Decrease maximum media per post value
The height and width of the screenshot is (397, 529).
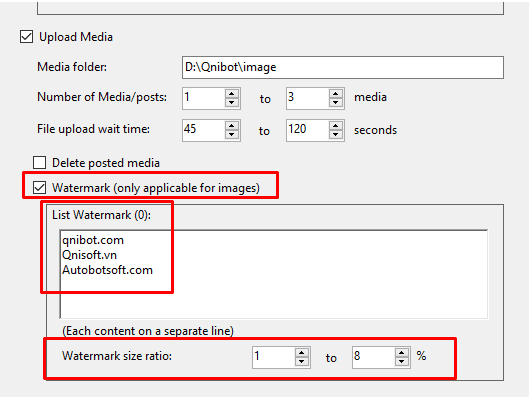(336, 103)
